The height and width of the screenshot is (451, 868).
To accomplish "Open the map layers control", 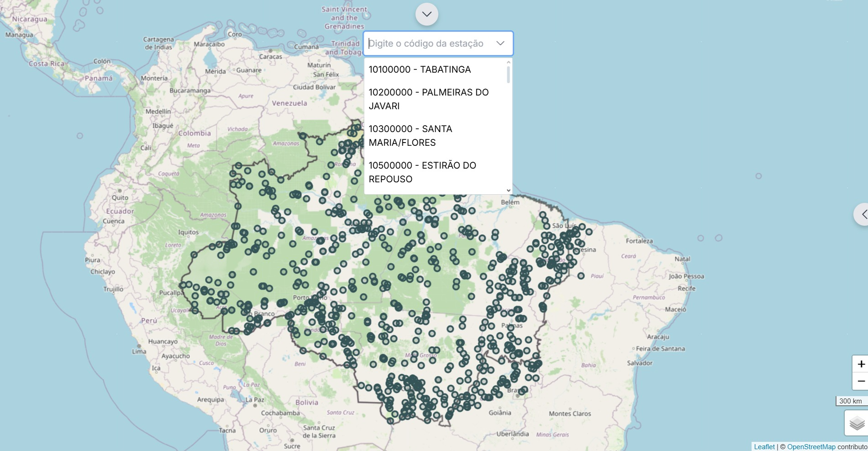I will pos(857,423).
